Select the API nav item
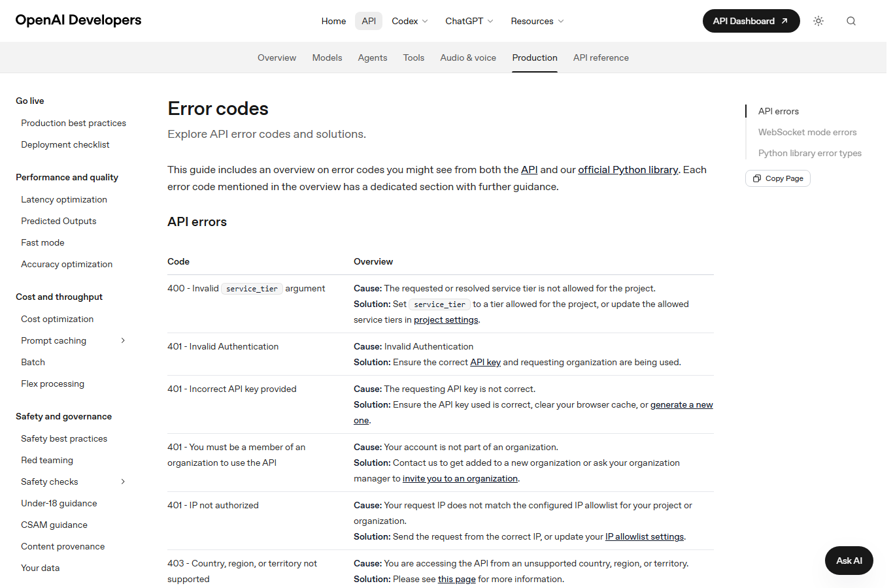This screenshot has height=588, width=893. 369,21
